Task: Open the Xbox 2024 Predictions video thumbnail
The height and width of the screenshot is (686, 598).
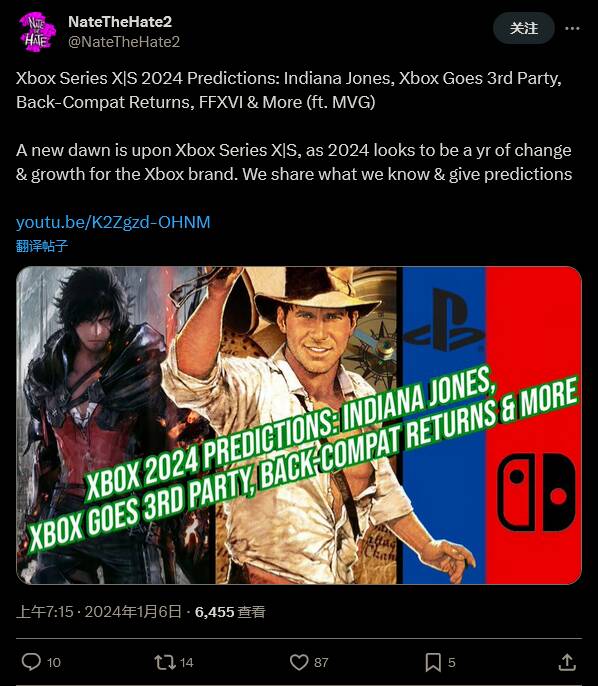Action: click(299, 425)
